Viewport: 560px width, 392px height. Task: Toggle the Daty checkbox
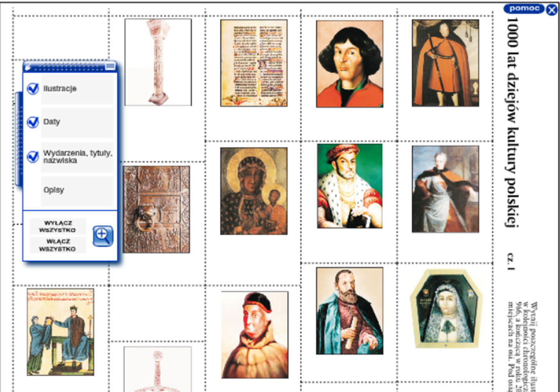coord(33,122)
